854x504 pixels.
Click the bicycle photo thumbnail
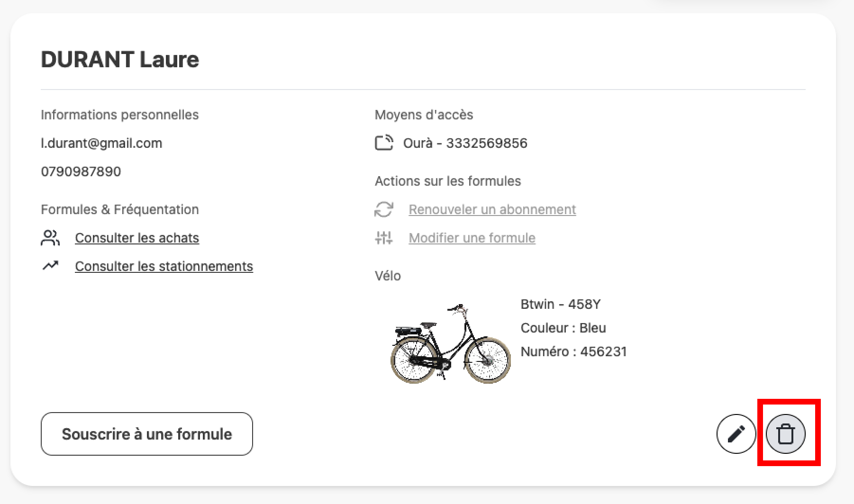(x=450, y=344)
